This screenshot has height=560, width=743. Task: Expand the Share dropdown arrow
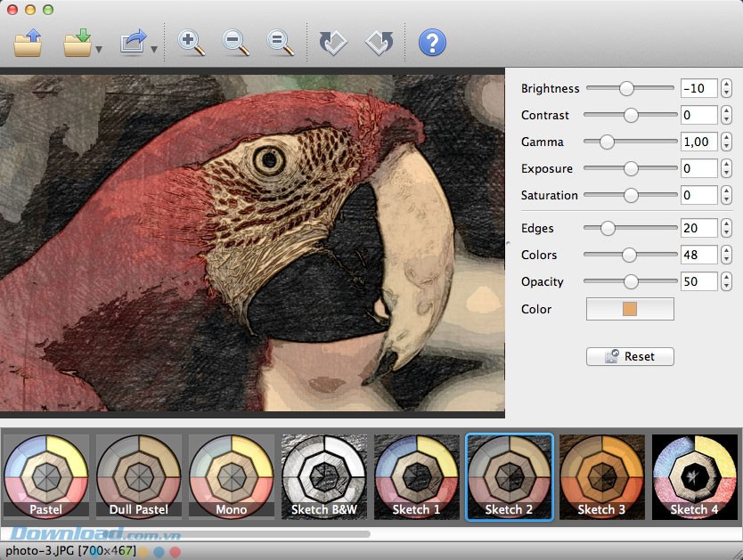154,50
